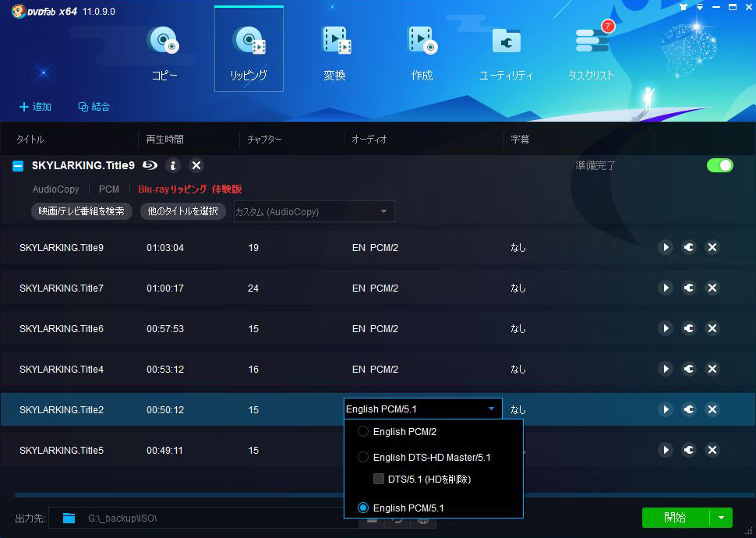The width and height of the screenshot is (756, 538).
Task: Click the AudioCopy profile label
Action: click(x=56, y=189)
